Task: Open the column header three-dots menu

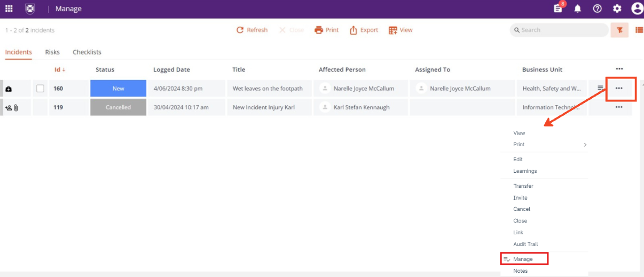Action: point(619,69)
